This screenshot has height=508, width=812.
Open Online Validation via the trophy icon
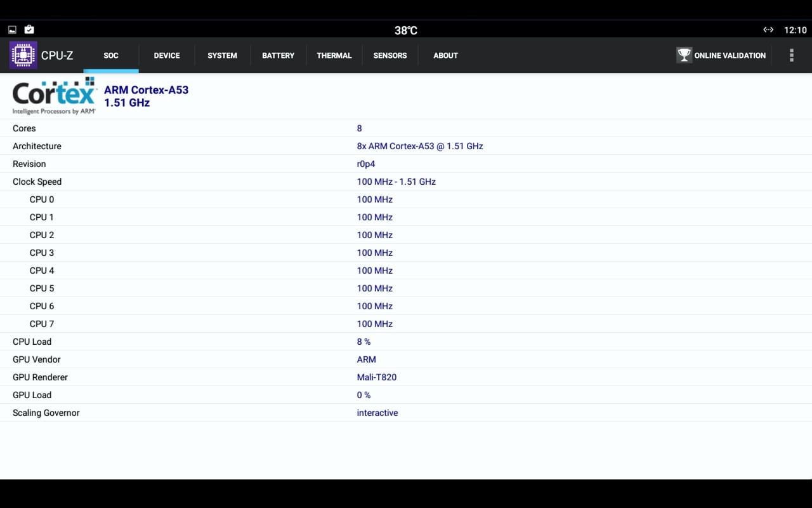684,55
